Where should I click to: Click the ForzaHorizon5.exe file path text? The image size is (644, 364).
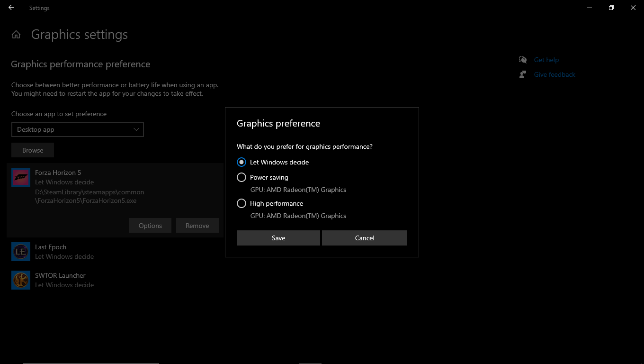click(x=89, y=196)
